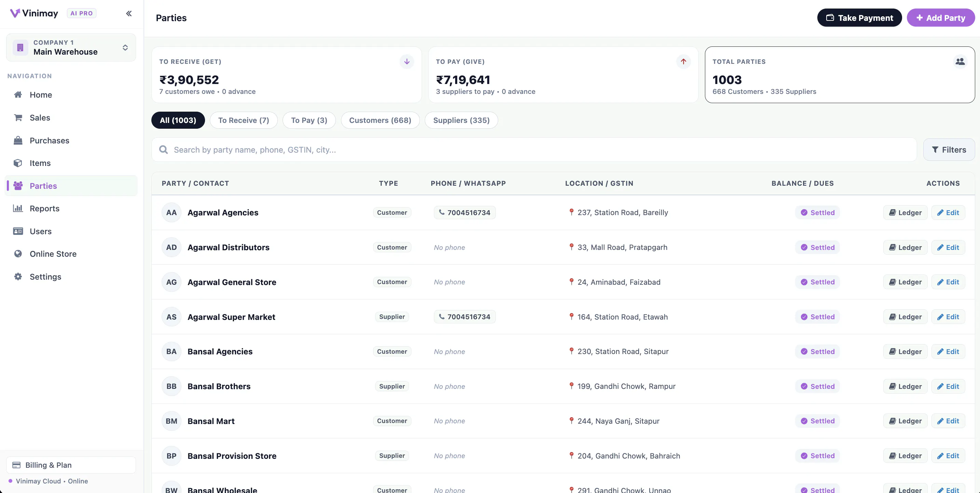The height and width of the screenshot is (493, 980).
Task: Click the Reports chart icon
Action: tap(18, 208)
